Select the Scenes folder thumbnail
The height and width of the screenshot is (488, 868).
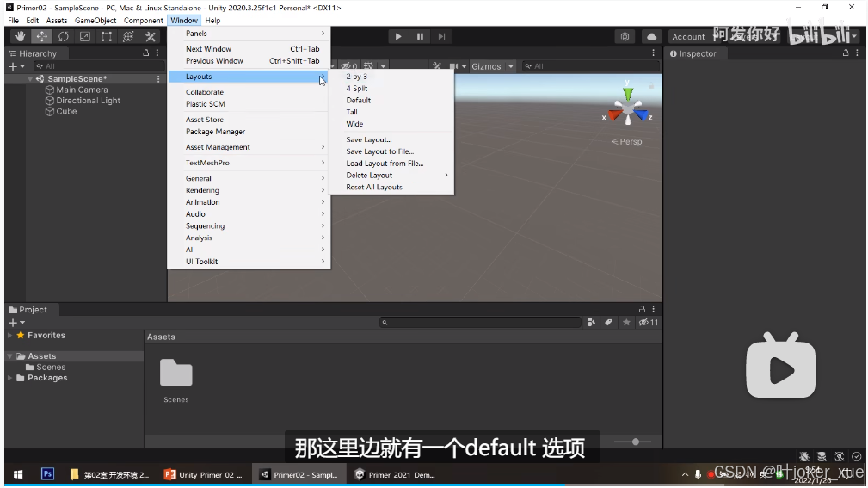click(x=176, y=373)
